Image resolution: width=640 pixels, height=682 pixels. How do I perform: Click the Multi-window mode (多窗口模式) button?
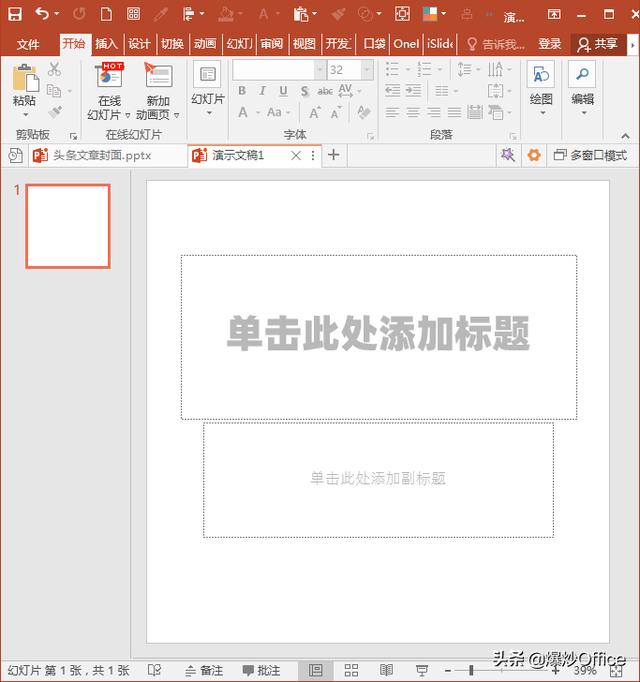590,155
